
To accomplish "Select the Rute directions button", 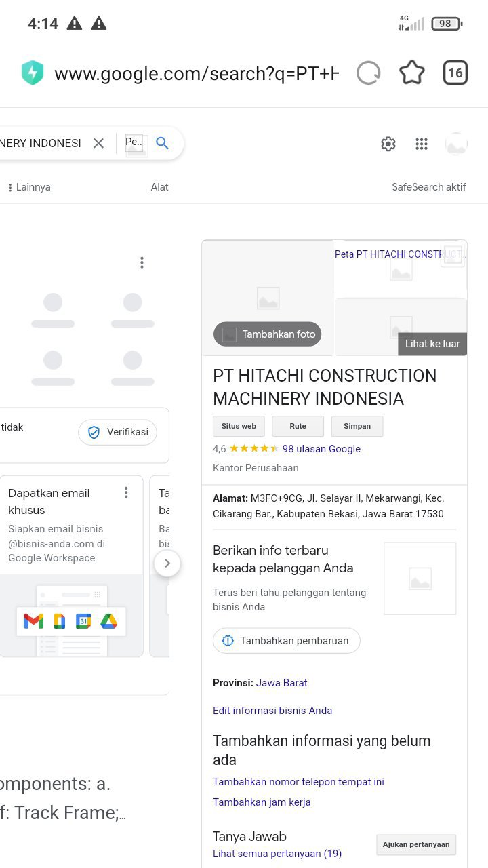I will click(298, 426).
